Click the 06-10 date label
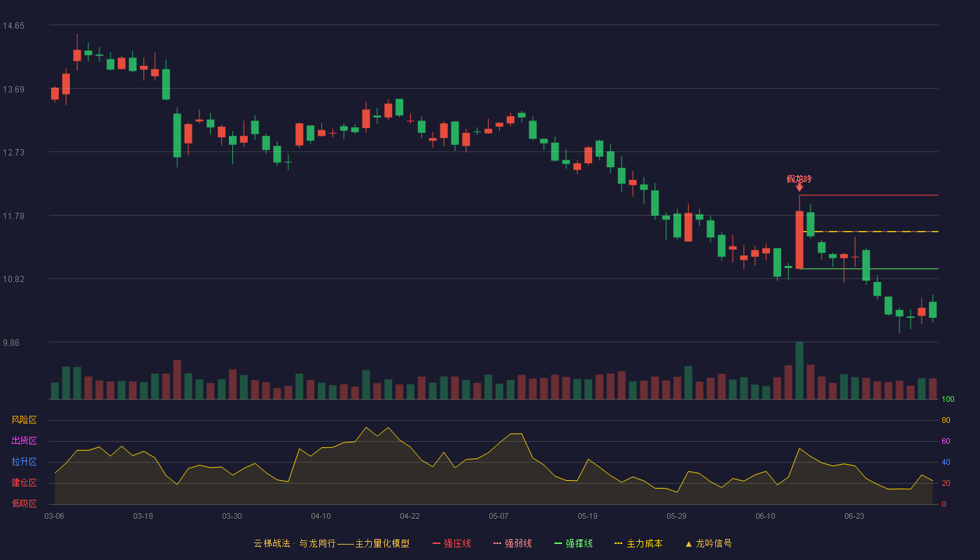The width and height of the screenshot is (980, 560). [x=765, y=516]
